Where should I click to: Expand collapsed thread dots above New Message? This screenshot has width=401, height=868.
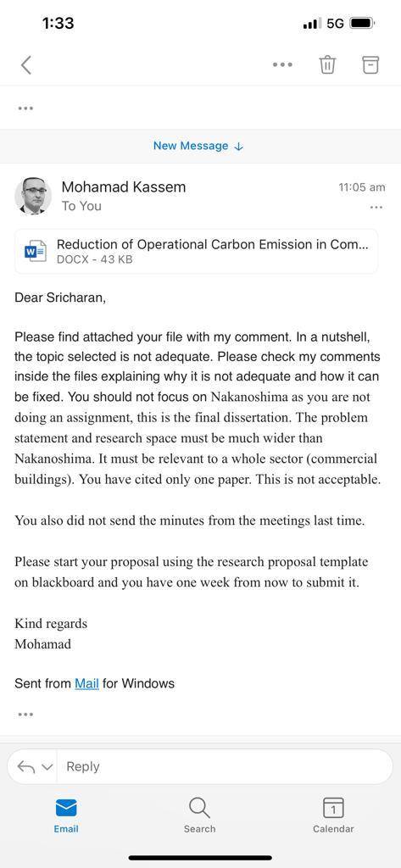point(25,108)
